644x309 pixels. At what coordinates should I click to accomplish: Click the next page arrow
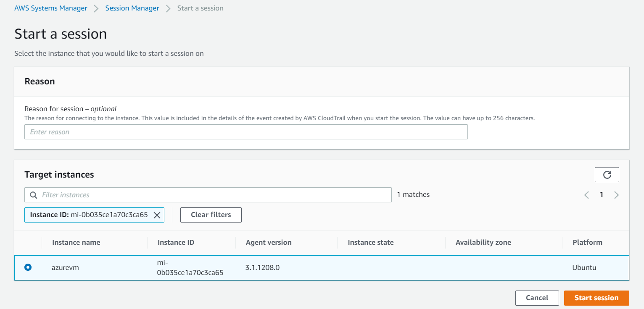pos(616,194)
